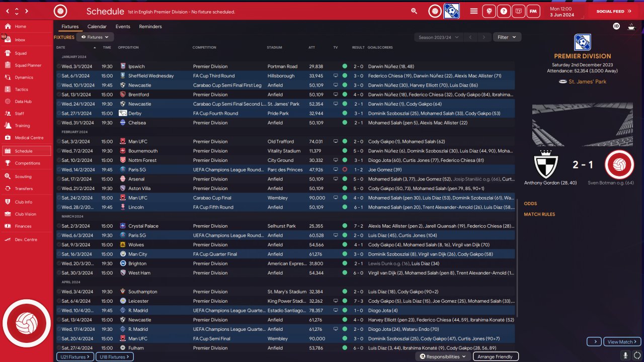The image size is (644, 362).
Task: Open the St. James' Park stadium link
Action: (x=587, y=81)
